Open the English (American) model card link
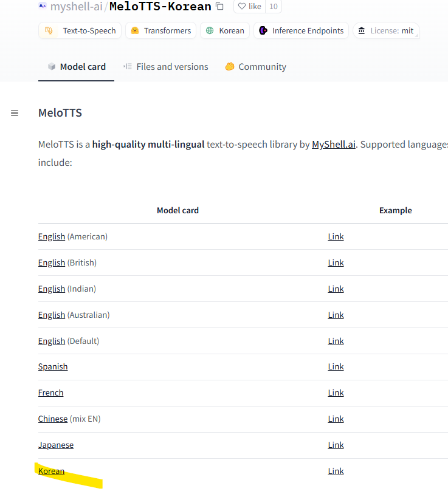The image size is (448, 494). pos(52,236)
